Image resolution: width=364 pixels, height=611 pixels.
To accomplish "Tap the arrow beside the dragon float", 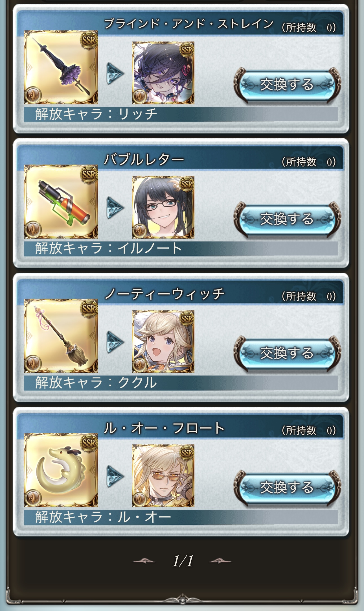I will tap(115, 476).
